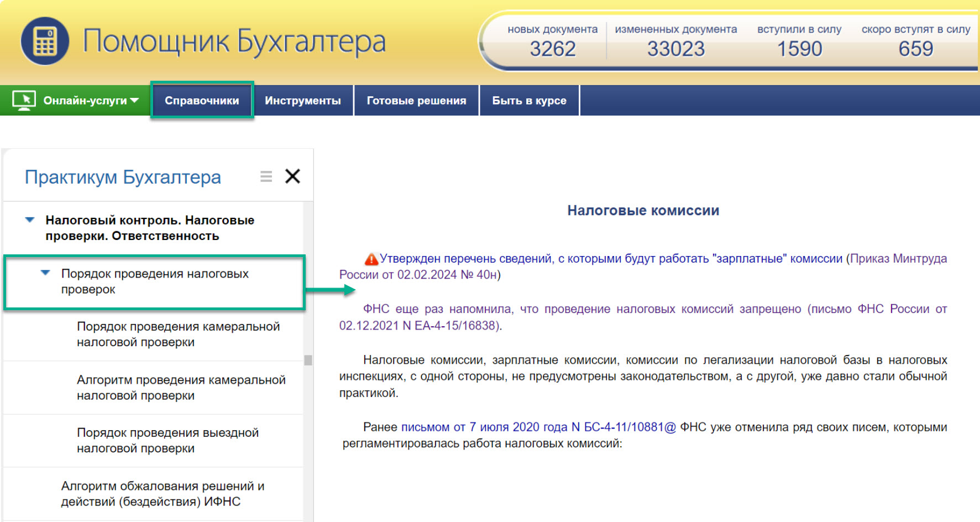Viewport: 980px width, 522px height.
Task: Open the Утвержден перечень сведений link
Action: coord(611,259)
